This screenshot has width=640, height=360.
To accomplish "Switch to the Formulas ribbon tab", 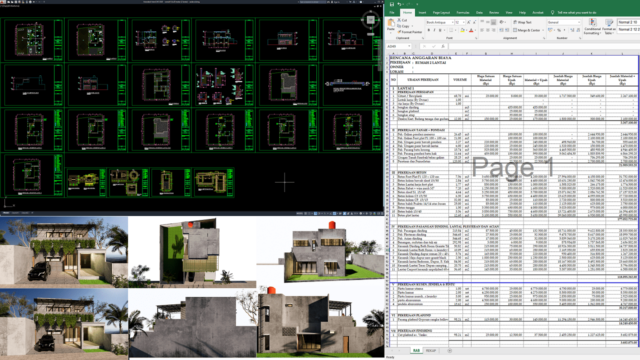I will [463, 13].
